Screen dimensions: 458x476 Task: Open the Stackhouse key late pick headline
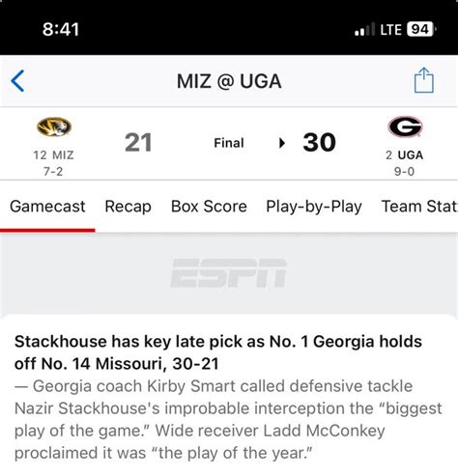coord(218,352)
